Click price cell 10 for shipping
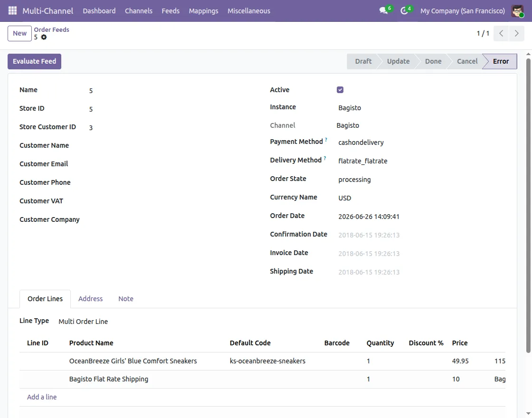 click(456, 379)
